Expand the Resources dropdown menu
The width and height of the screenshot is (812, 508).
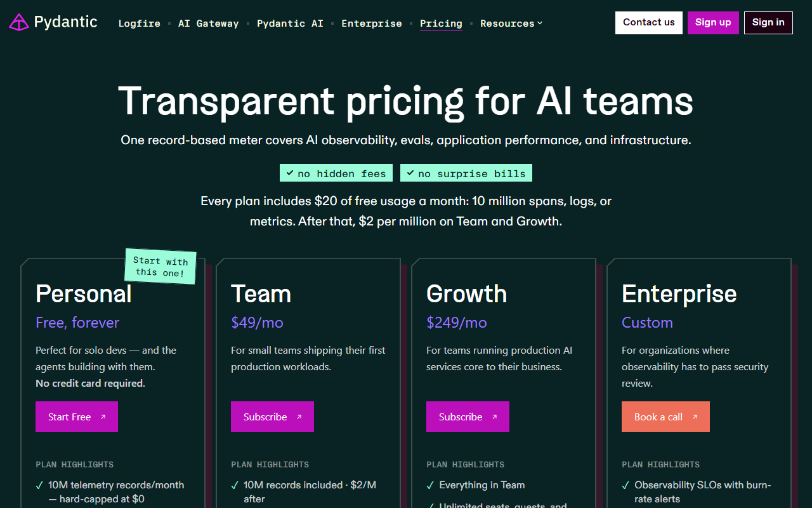pos(511,23)
